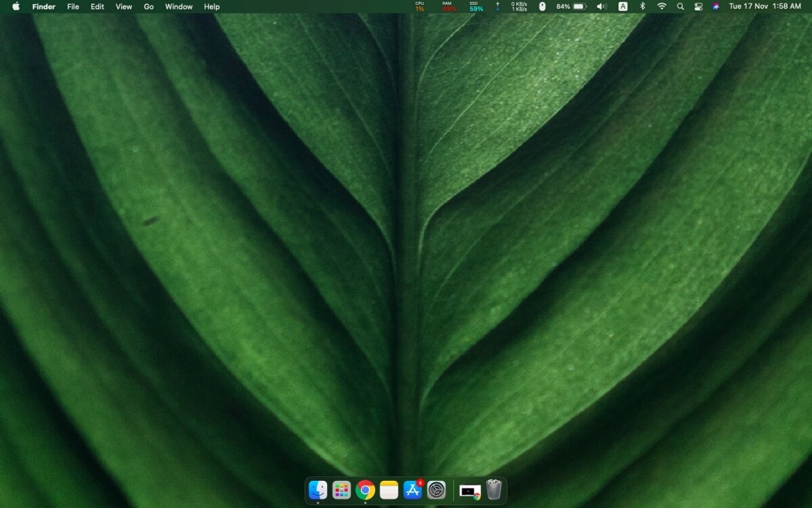Open the Go menu in Finder
This screenshot has height=508, width=812.
(x=148, y=6)
